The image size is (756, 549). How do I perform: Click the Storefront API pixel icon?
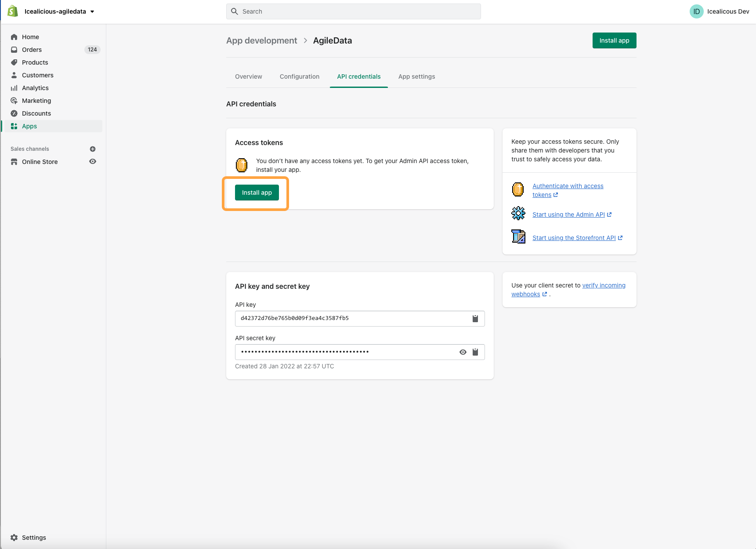click(518, 236)
